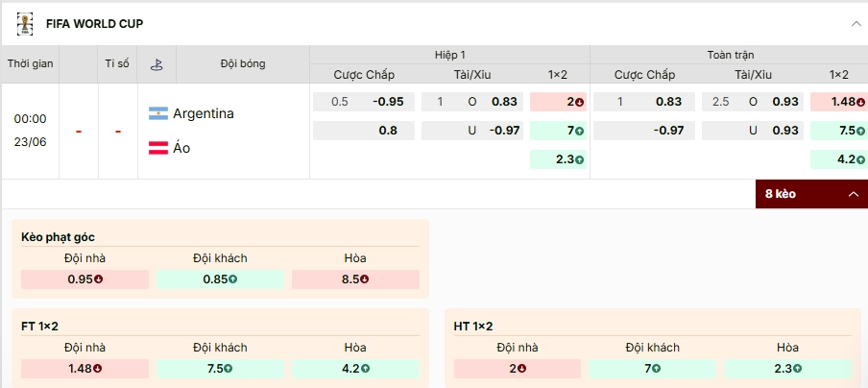Click Cược Chấp header under Hiệp 1
Image resolution: width=868 pixels, height=388 pixels.
364,75
